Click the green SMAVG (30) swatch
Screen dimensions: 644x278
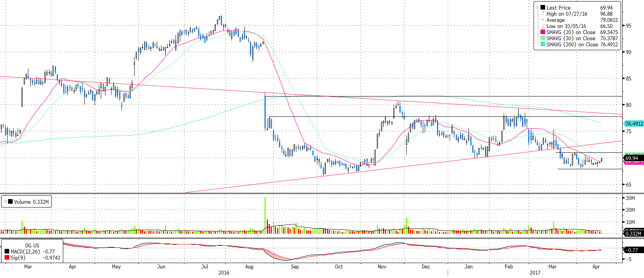(543, 38)
